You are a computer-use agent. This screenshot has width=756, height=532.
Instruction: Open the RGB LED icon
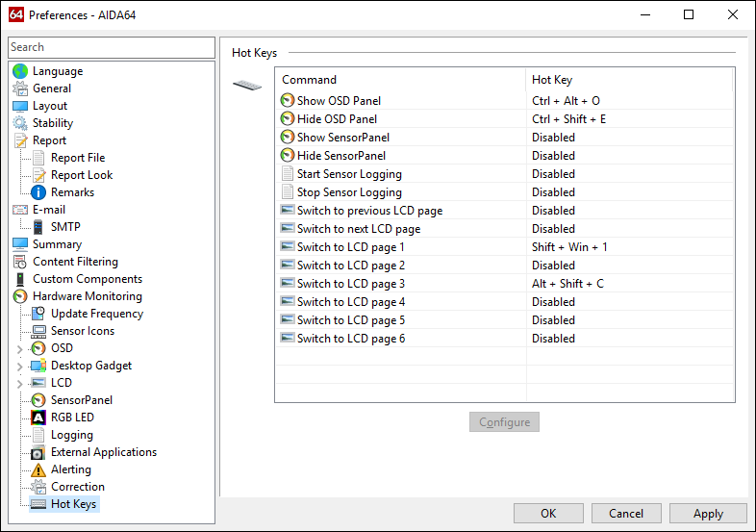pos(38,418)
